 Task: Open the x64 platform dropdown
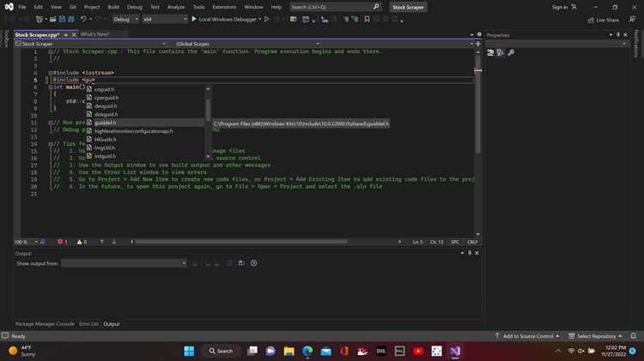click(165, 19)
